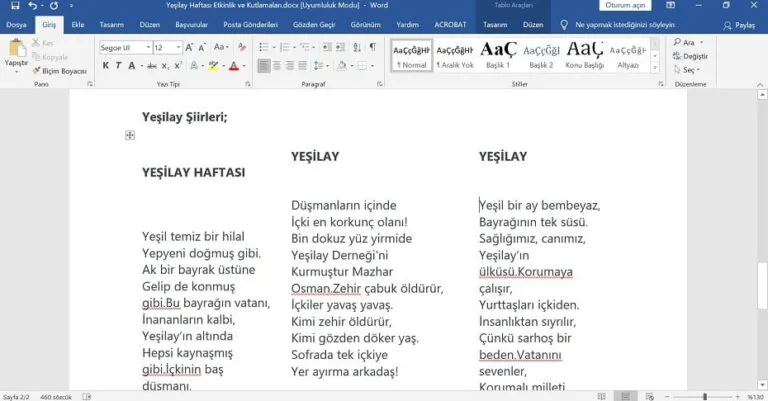Sort text with the A-Z sort icon

tap(357, 47)
